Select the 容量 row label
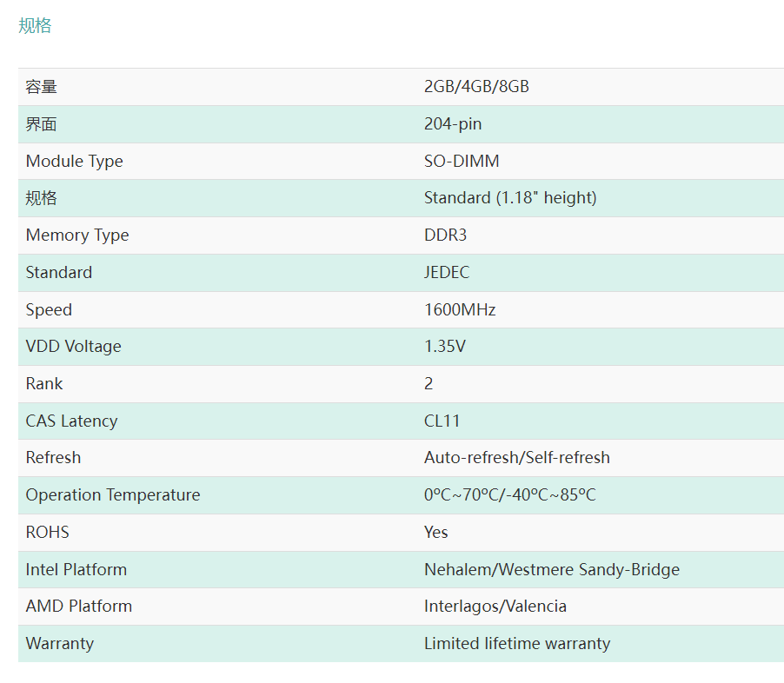 [x=42, y=87]
